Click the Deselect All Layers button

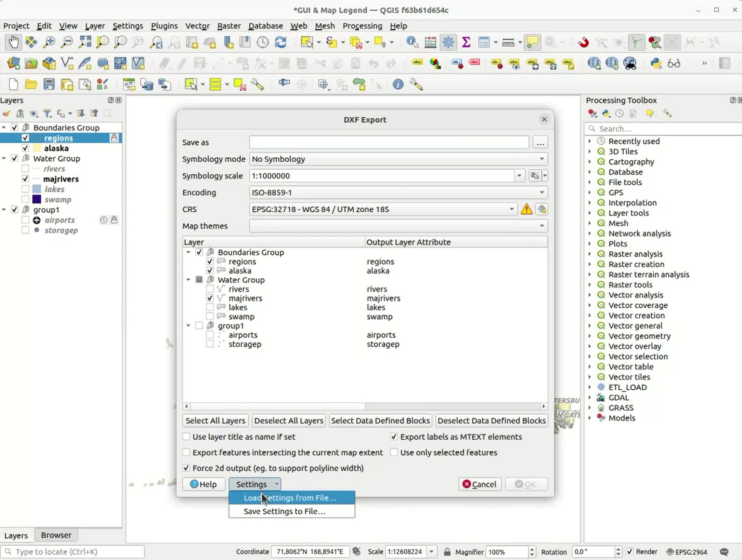(x=289, y=421)
